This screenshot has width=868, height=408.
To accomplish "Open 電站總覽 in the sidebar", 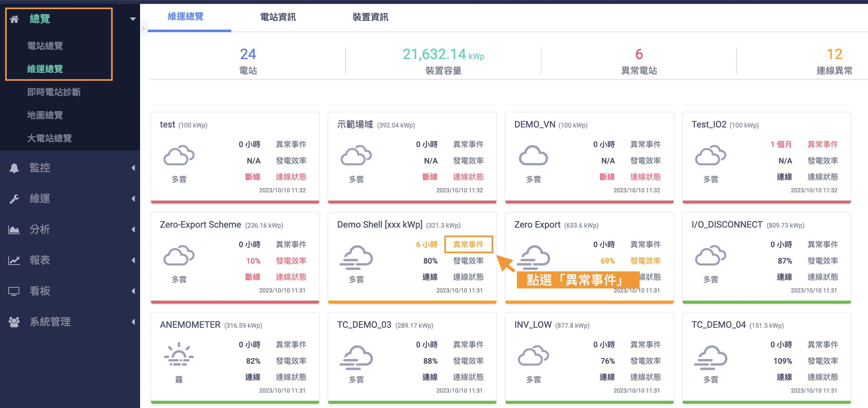I will coord(45,46).
